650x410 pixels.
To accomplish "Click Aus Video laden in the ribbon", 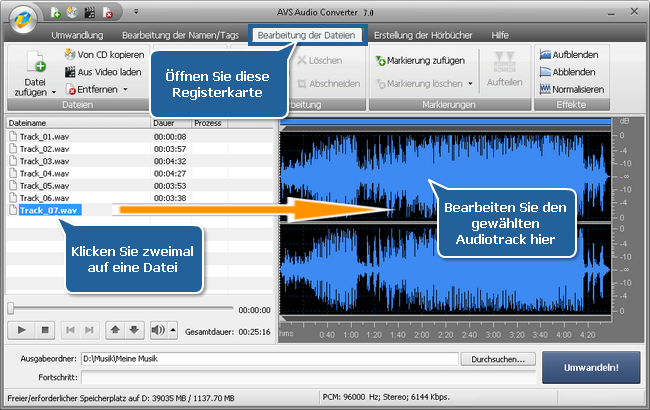I will [x=103, y=72].
